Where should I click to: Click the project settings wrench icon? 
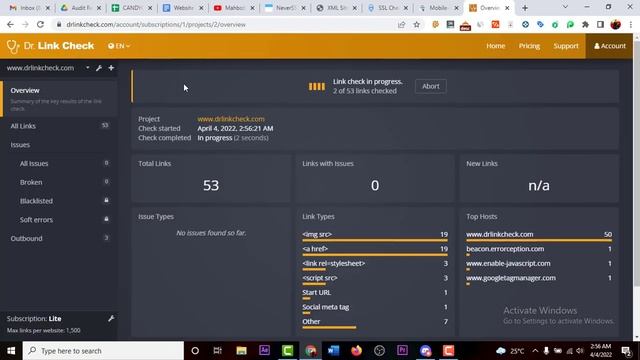[x=99, y=68]
